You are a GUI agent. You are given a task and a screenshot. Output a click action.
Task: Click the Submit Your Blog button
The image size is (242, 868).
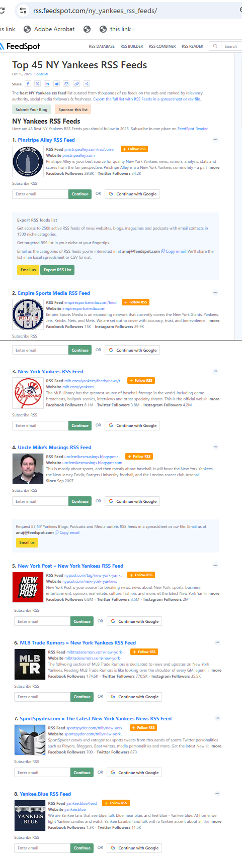coord(31,110)
